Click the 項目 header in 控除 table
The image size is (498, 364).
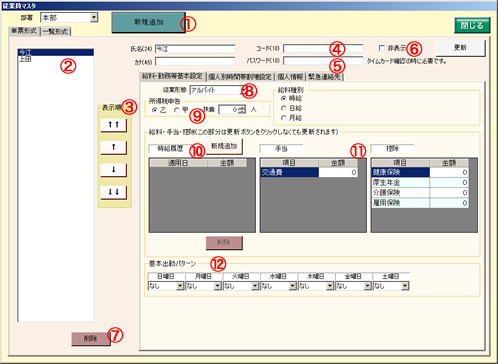point(400,163)
